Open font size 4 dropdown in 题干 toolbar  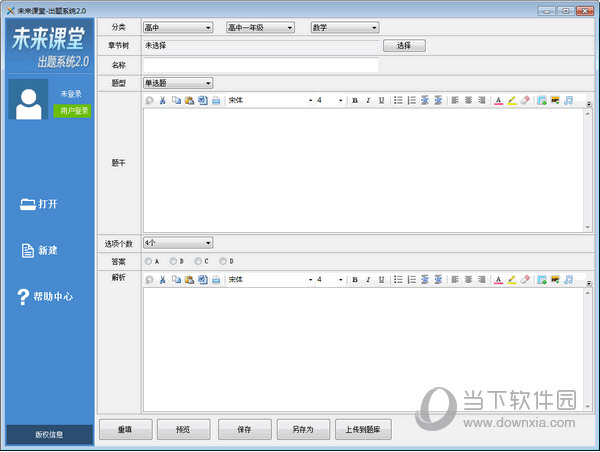point(329,100)
